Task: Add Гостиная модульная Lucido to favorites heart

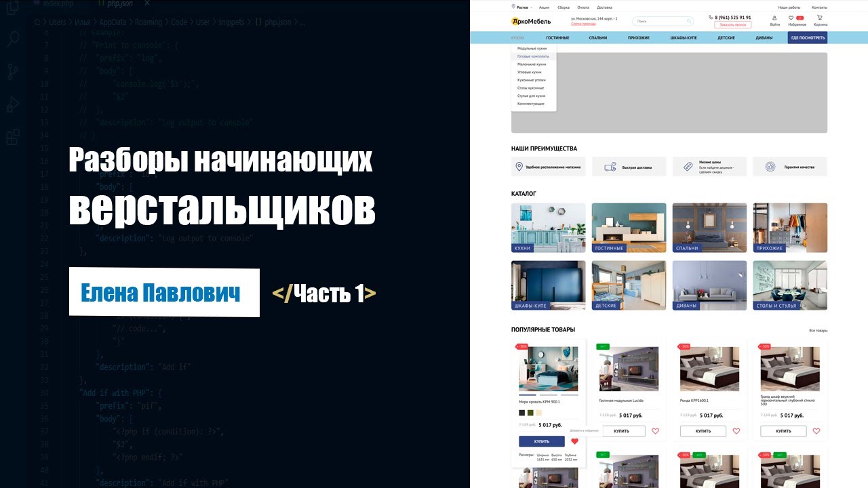Action: [655, 431]
